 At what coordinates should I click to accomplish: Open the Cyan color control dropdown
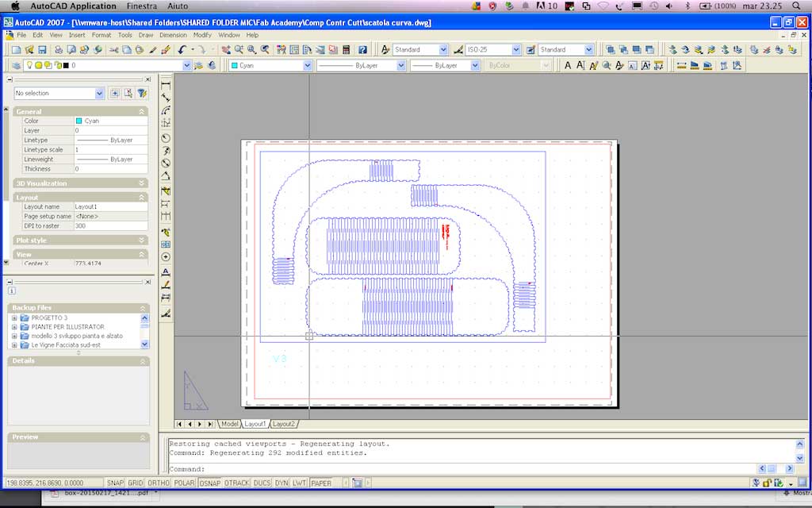click(x=307, y=65)
